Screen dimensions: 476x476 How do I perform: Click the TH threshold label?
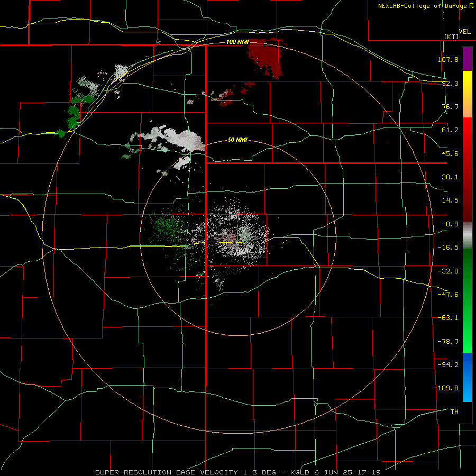point(454,412)
